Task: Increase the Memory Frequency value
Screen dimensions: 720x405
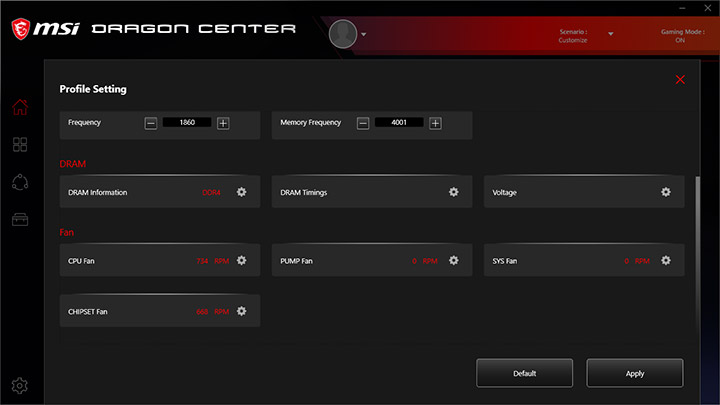Action: click(435, 123)
